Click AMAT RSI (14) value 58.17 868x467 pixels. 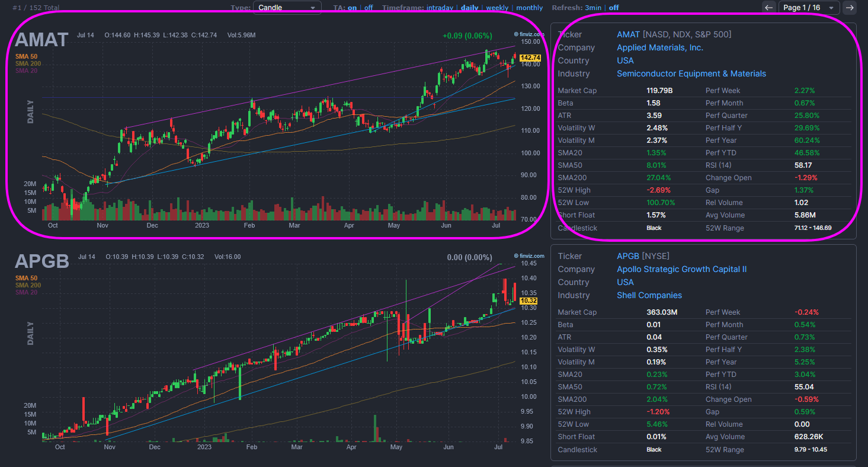[x=803, y=165]
